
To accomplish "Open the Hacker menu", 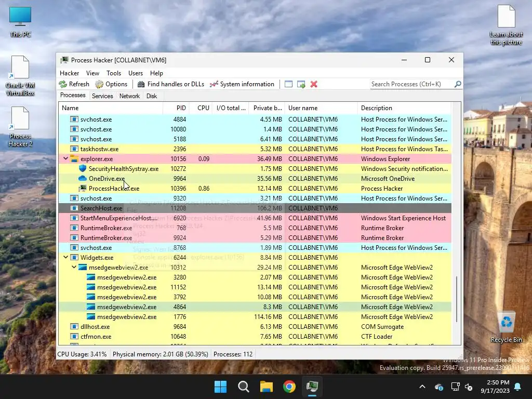I will click(69, 73).
